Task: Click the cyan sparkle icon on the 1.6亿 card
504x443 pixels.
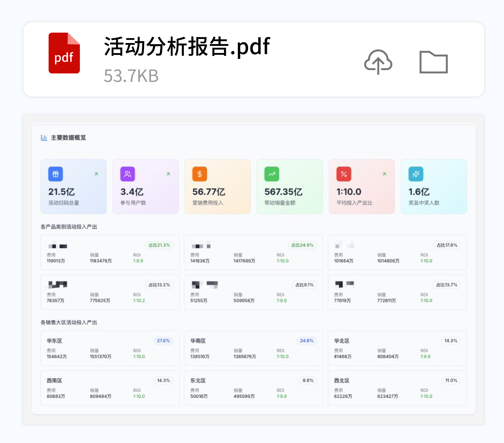Action: 416,174
